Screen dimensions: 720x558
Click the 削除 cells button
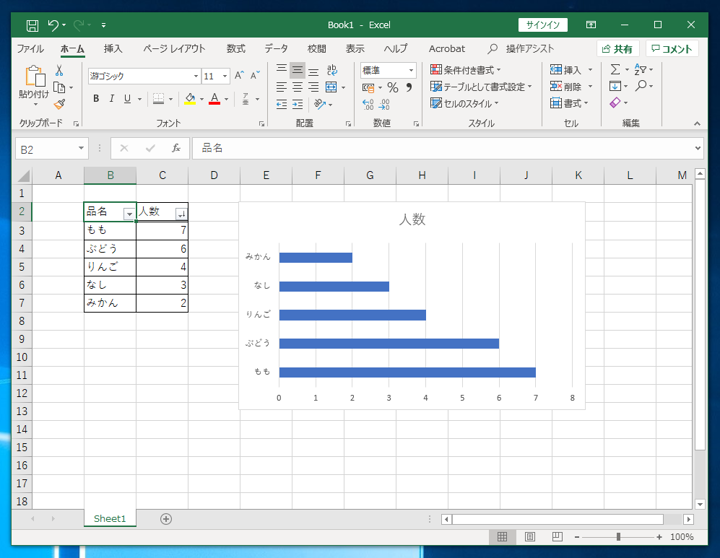tap(566, 86)
